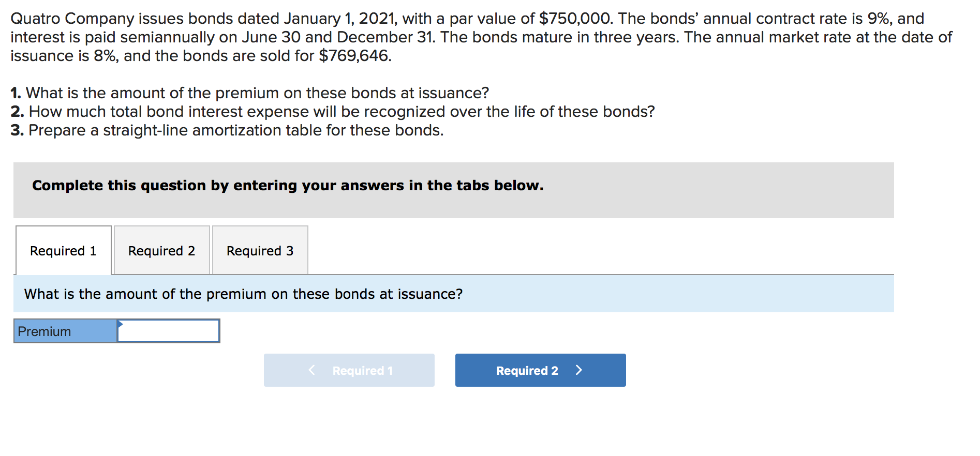
Task: Click the left chevron on Required 1 button
Action: point(311,370)
